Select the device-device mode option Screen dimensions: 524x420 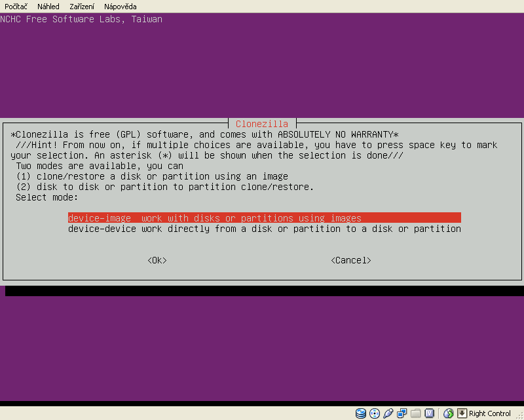(x=264, y=229)
